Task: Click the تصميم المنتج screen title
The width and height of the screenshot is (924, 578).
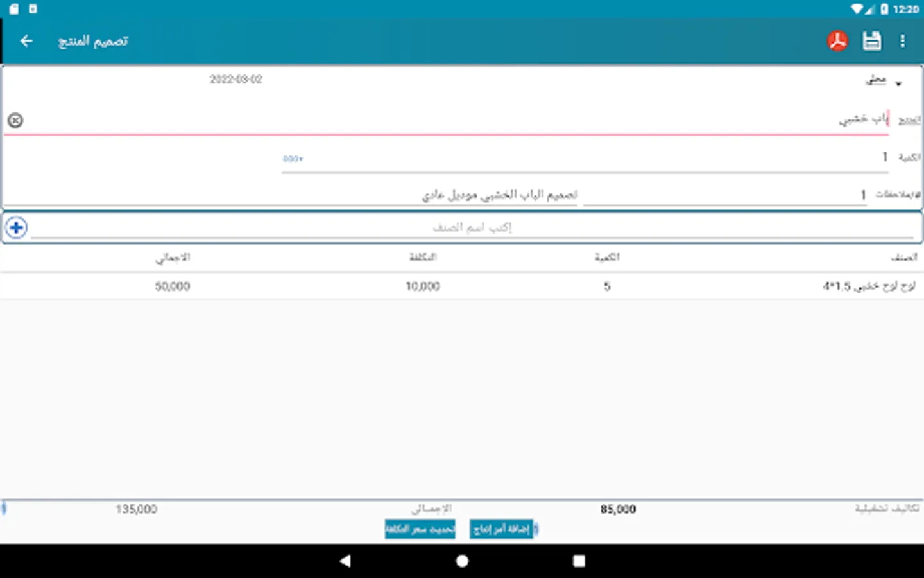Action: 93,41
